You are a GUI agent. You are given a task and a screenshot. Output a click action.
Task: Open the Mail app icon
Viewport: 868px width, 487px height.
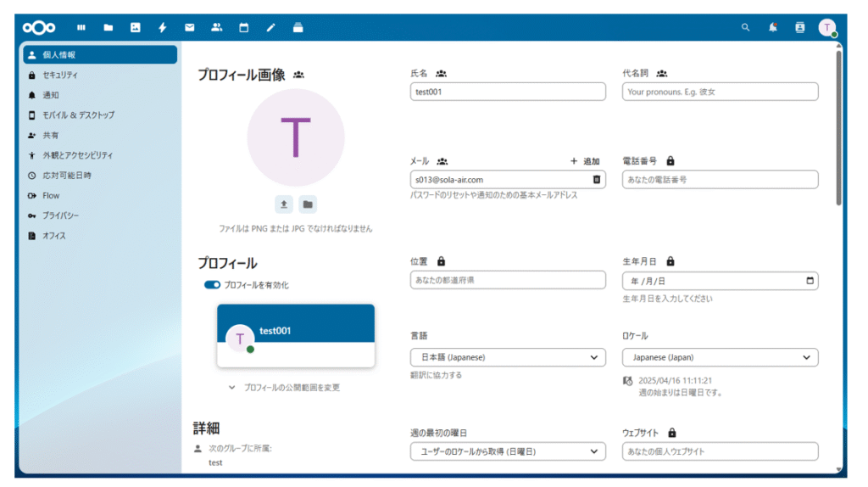pyautogui.click(x=189, y=27)
